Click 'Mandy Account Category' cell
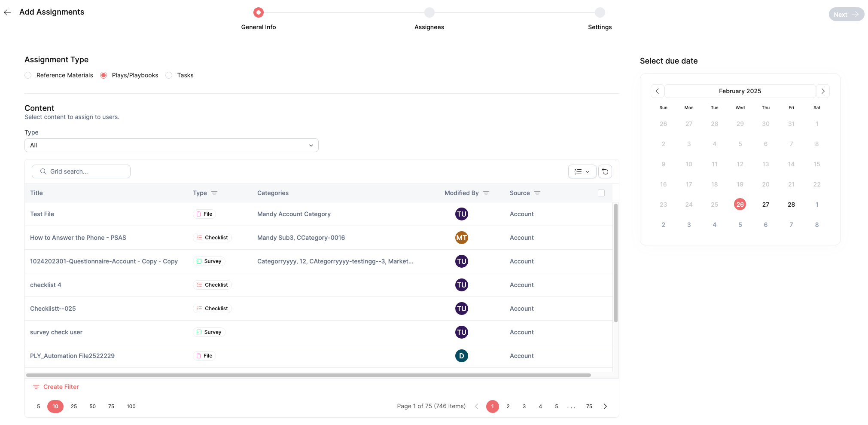The image size is (868, 425). [294, 214]
